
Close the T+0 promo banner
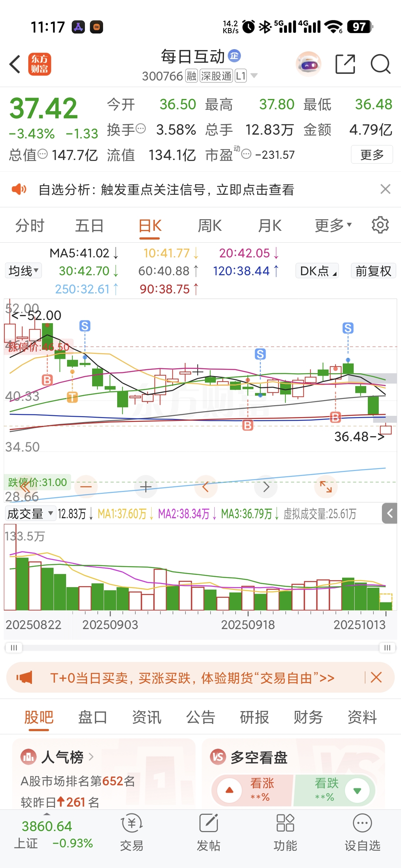click(376, 677)
